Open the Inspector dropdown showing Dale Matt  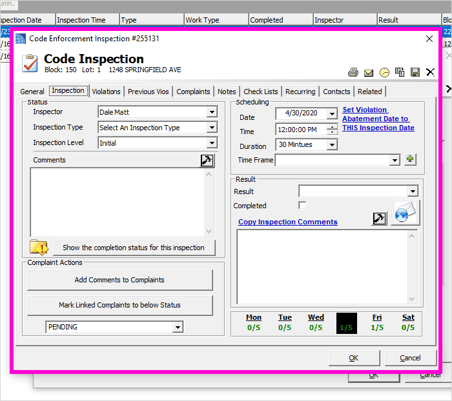[158, 112]
